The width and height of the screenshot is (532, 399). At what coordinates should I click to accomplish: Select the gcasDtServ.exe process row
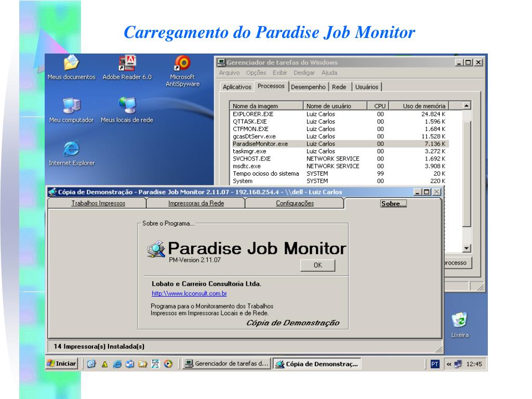click(339, 137)
